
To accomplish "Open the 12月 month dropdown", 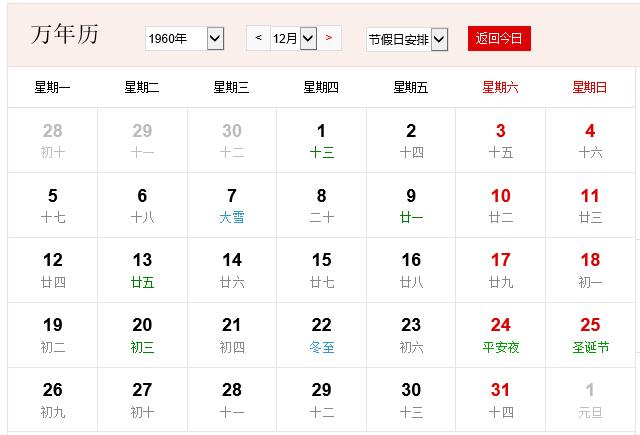I will pos(294,38).
